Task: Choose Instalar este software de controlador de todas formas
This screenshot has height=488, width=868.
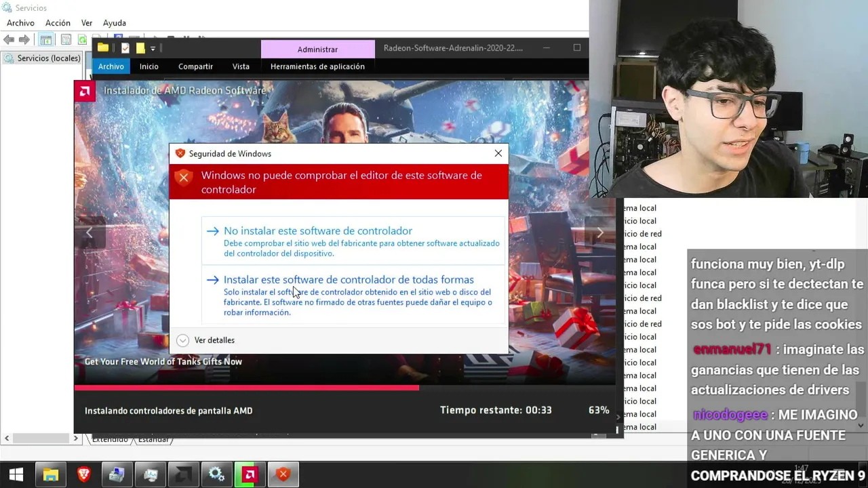Action: [353, 295]
